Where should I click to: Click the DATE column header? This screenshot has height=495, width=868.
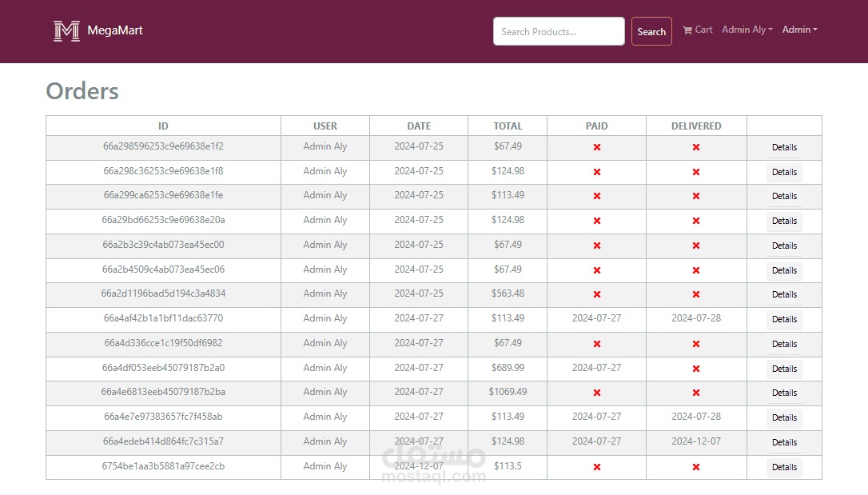click(x=419, y=126)
